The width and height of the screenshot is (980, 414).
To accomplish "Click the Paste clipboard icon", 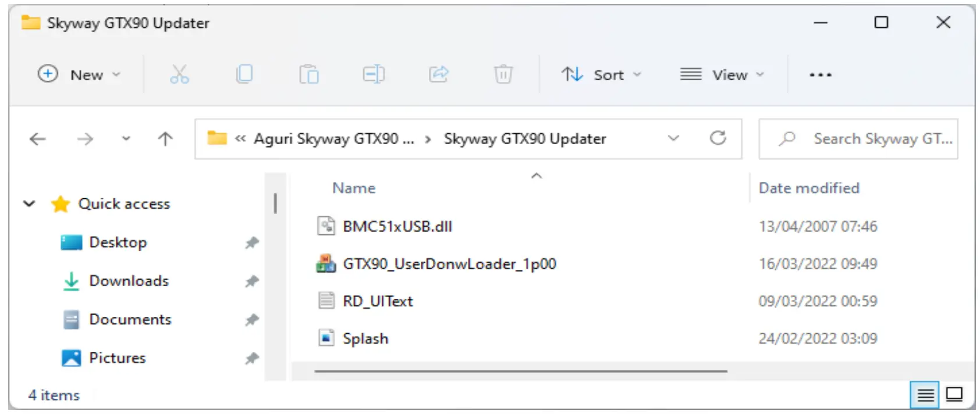I will click(x=309, y=74).
